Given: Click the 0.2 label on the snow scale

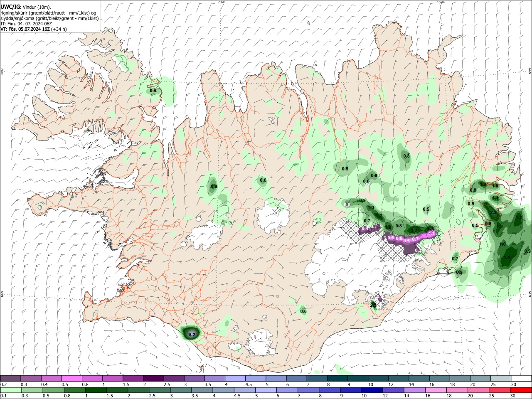Looking at the screenshot, I should tap(4, 384).
